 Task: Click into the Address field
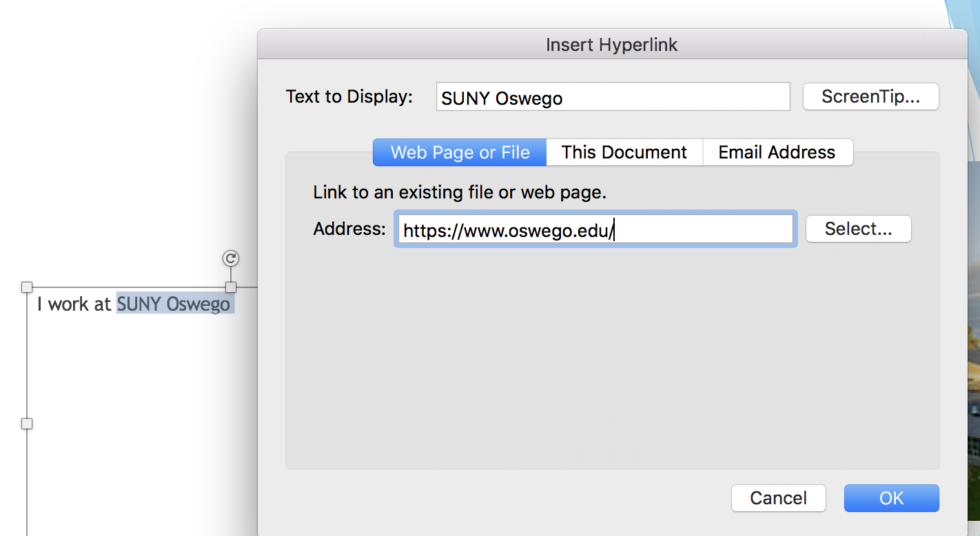tap(596, 229)
